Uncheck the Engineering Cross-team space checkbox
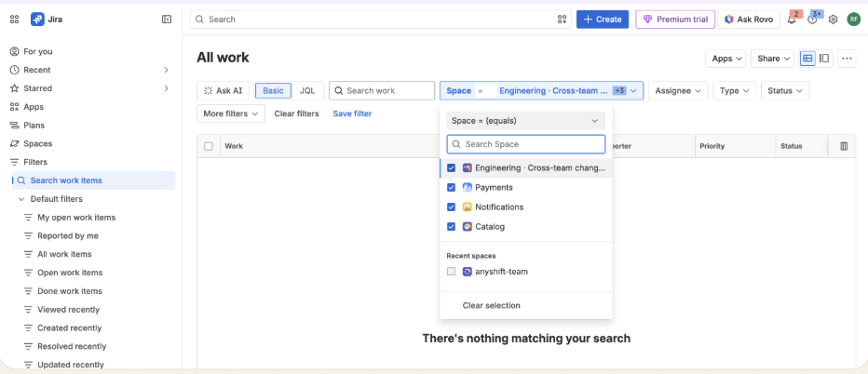This screenshot has width=868, height=374. click(x=451, y=167)
